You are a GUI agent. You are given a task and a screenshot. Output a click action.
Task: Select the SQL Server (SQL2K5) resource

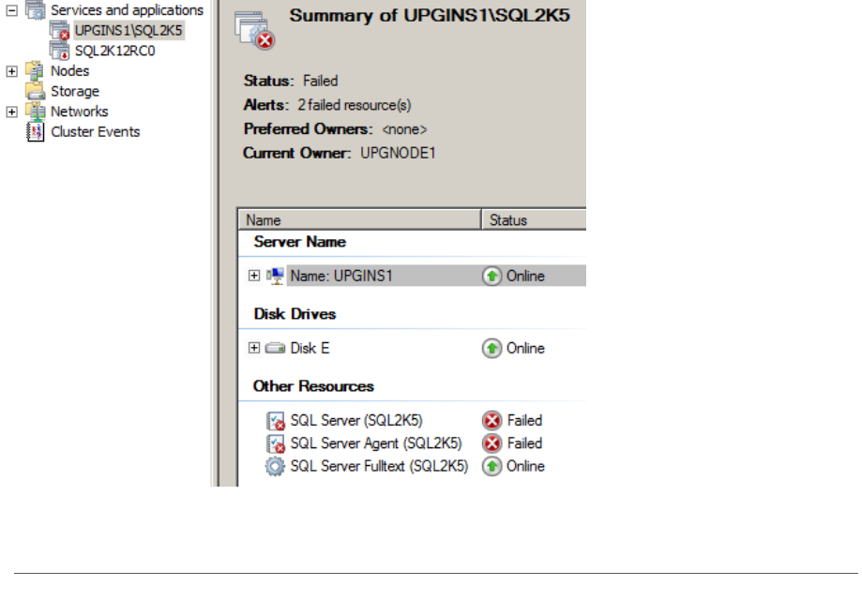click(356, 420)
